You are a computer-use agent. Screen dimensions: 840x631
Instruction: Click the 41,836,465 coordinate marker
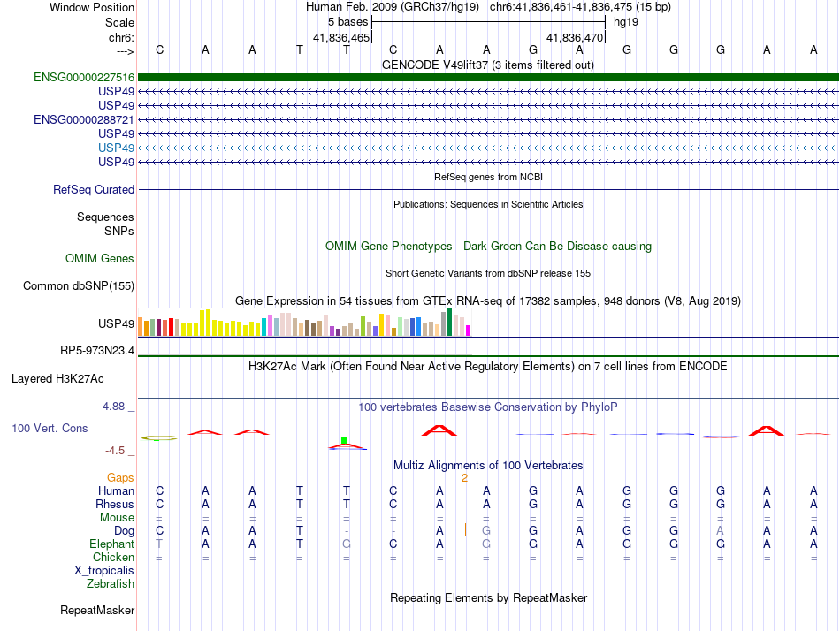[341, 37]
